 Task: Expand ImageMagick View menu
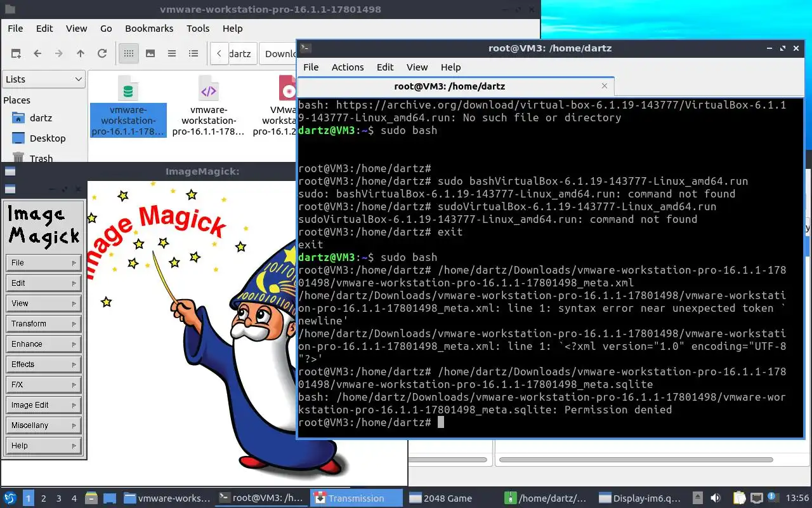(44, 304)
